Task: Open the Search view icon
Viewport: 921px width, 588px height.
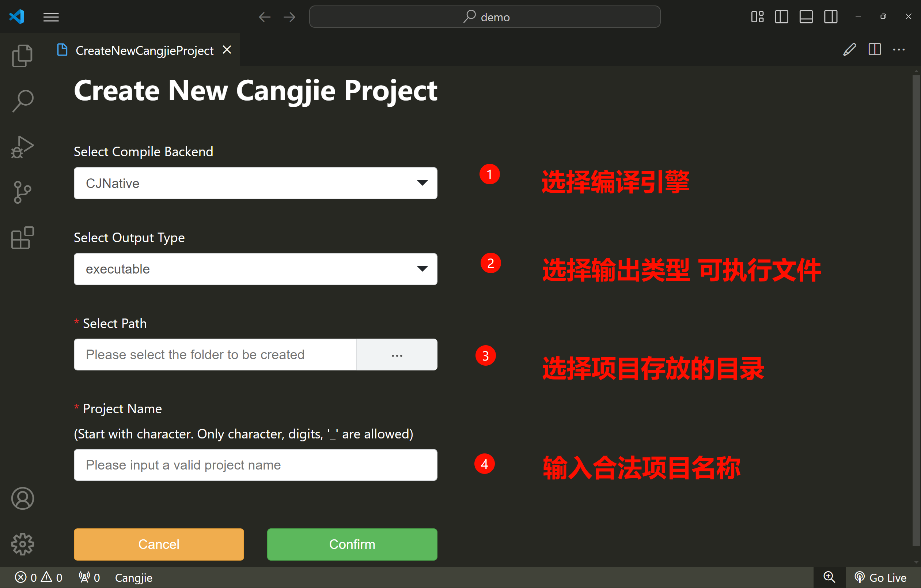Action: (22, 101)
